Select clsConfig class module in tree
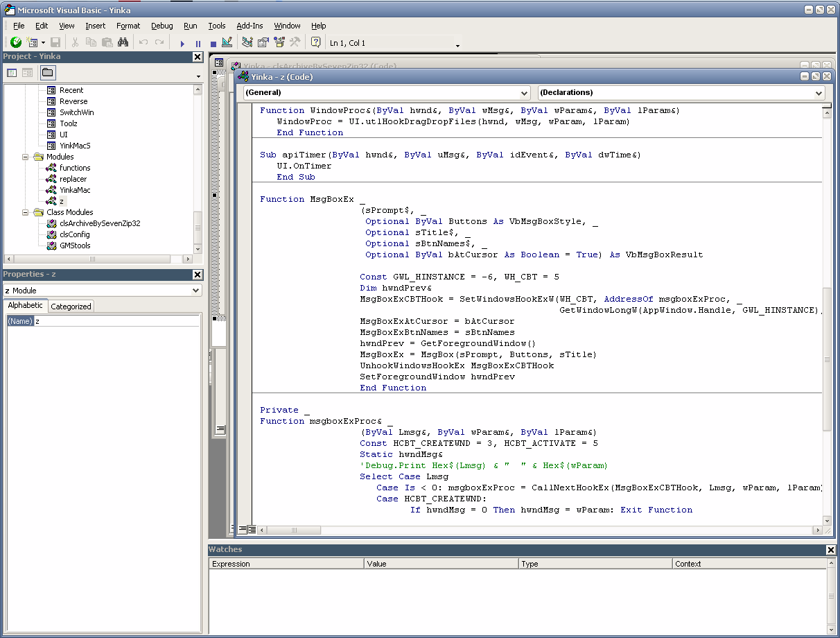 pyautogui.click(x=75, y=234)
